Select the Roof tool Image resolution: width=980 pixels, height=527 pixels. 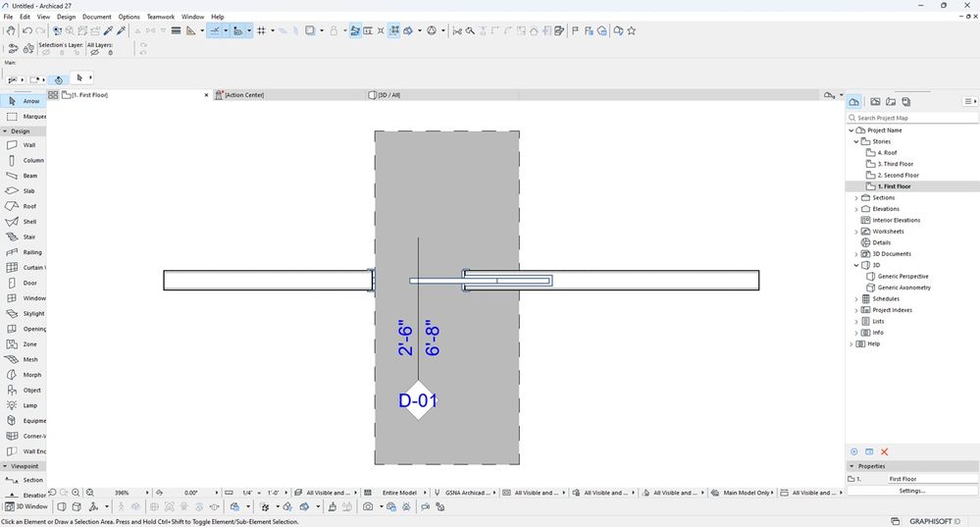coord(24,206)
